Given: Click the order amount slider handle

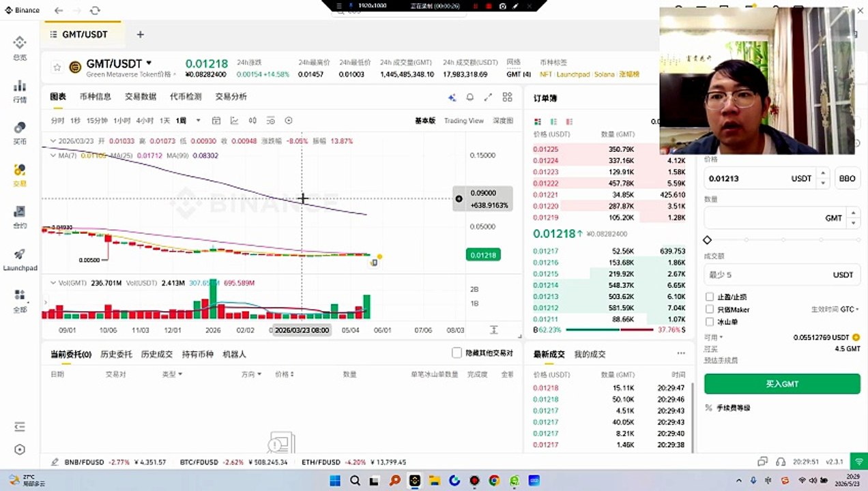Looking at the screenshot, I should [x=708, y=240].
